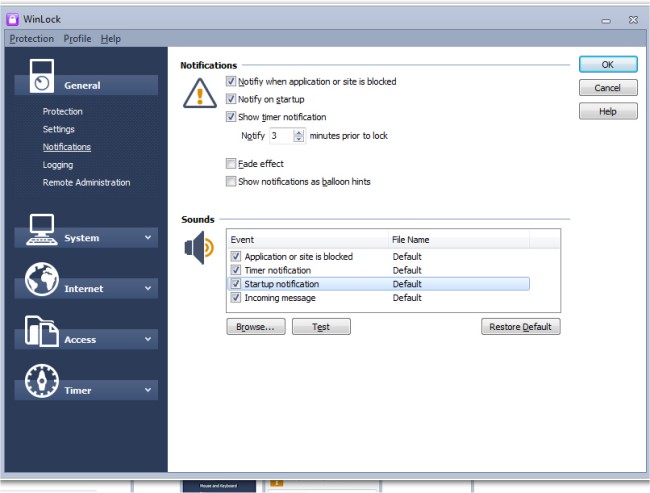Image resolution: width=650 pixels, height=493 pixels.
Task: Disable Show timer notification checkbox
Action: point(231,117)
